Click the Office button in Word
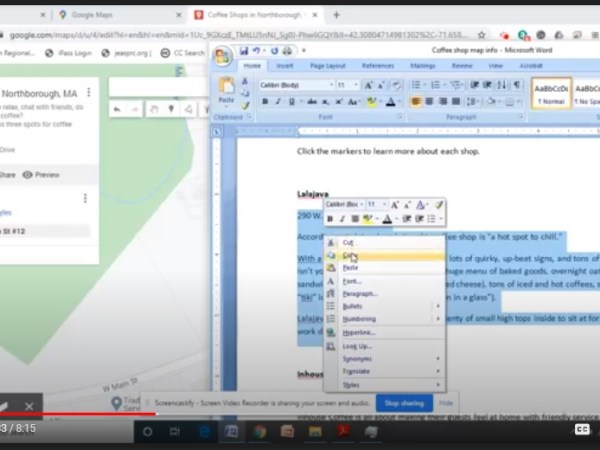 tap(222, 56)
